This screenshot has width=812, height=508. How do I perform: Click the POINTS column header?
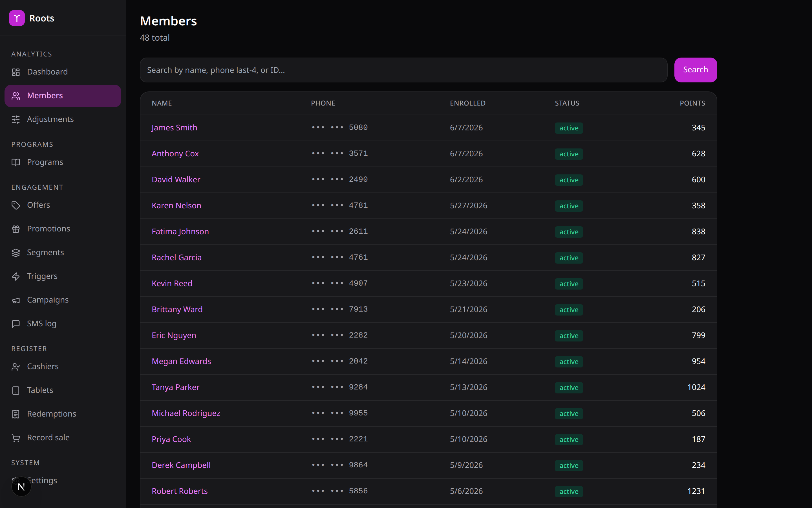click(692, 103)
